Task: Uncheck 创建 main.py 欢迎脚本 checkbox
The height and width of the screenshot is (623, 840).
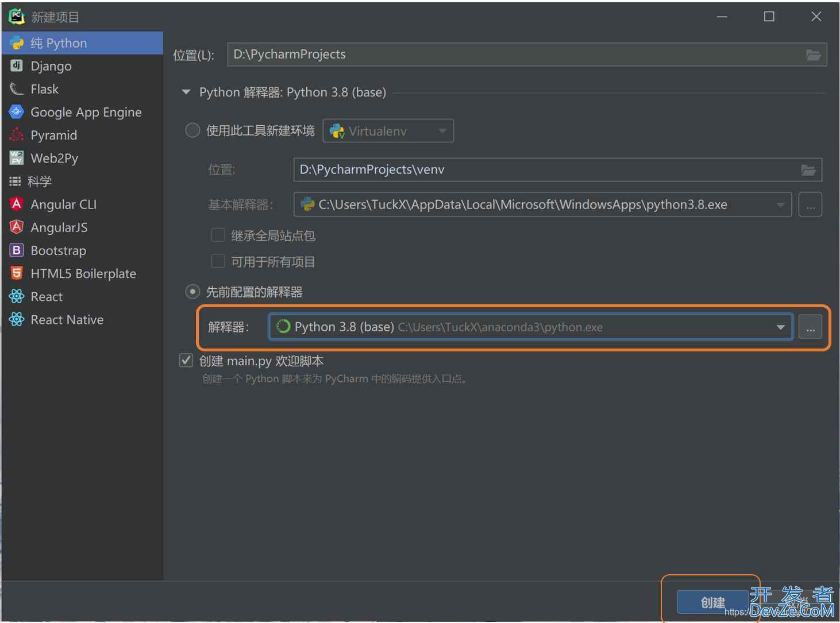Action: point(186,361)
